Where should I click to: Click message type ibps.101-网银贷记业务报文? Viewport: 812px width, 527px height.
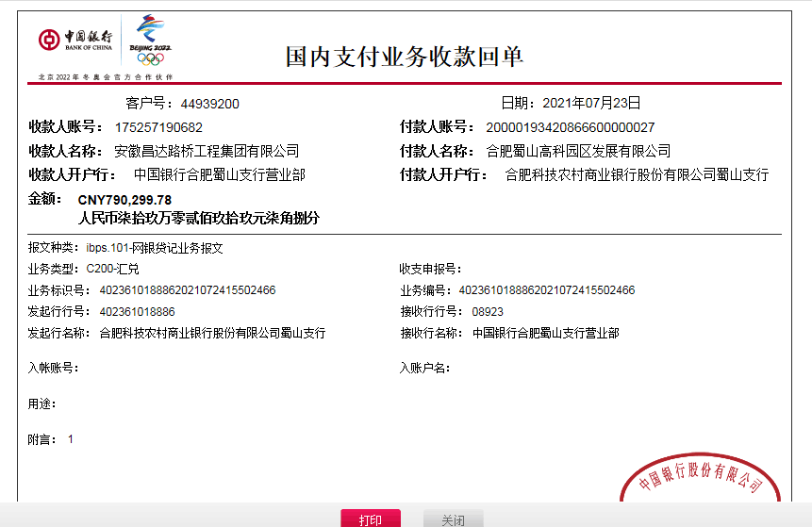[x=155, y=248]
